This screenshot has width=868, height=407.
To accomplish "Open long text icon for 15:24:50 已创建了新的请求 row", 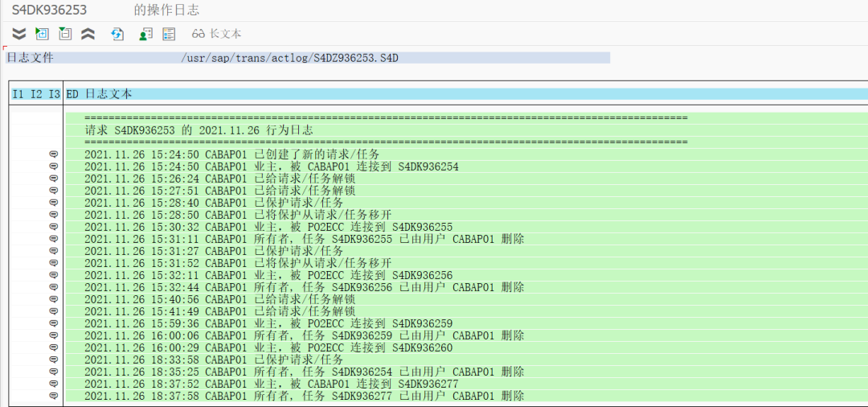I will tap(54, 154).
